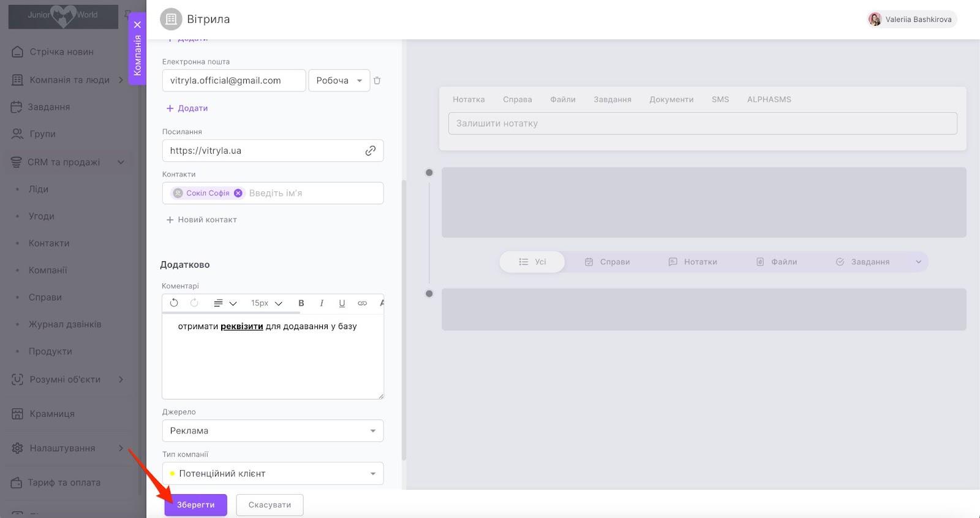The image size is (980, 518).
Task: Close the Компанія side panel
Action: [137, 25]
